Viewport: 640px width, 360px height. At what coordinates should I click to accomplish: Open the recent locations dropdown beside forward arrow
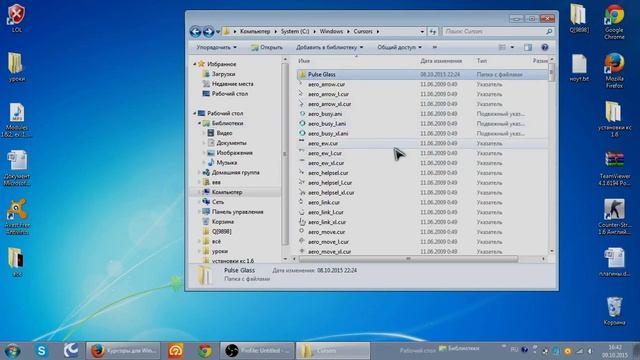pos(218,31)
